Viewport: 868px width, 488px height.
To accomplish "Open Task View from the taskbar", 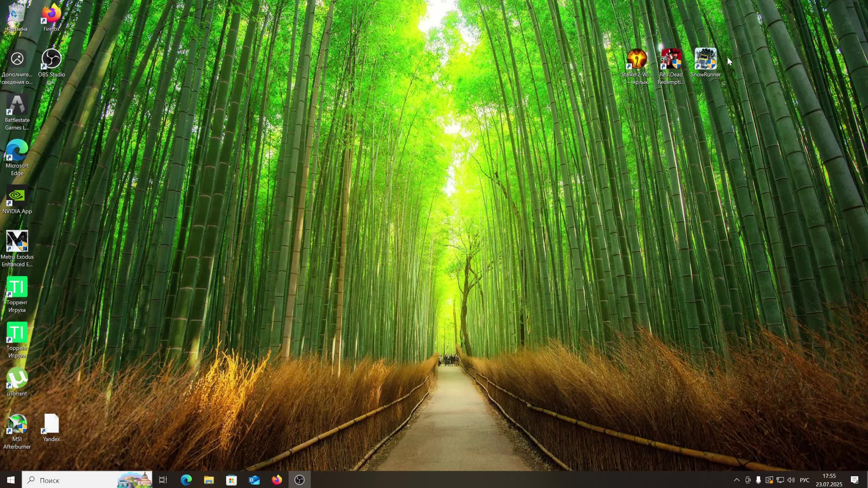I will tap(163, 480).
